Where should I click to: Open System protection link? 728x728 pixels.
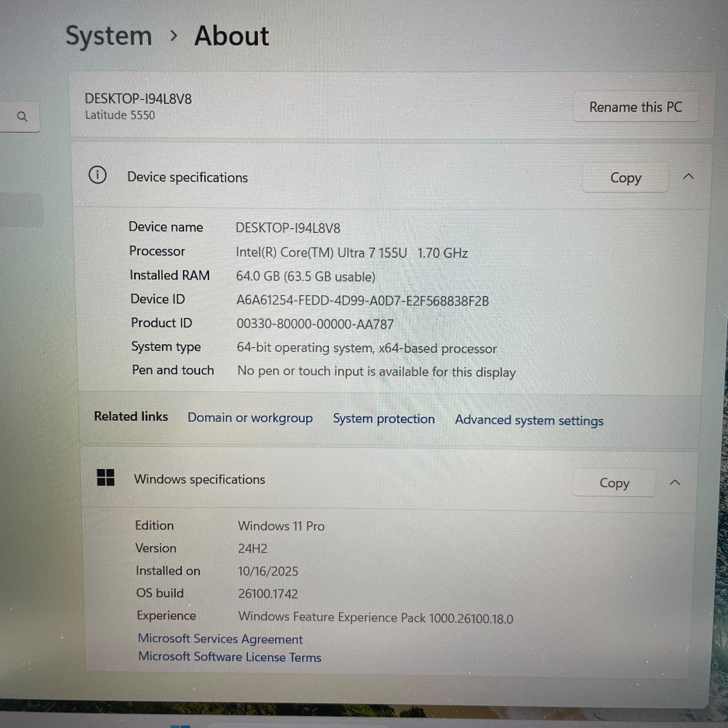(x=383, y=419)
